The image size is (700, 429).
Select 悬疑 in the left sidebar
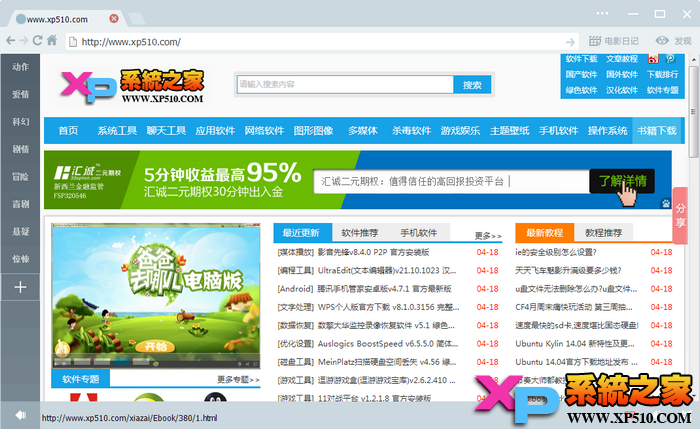(x=20, y=232)
